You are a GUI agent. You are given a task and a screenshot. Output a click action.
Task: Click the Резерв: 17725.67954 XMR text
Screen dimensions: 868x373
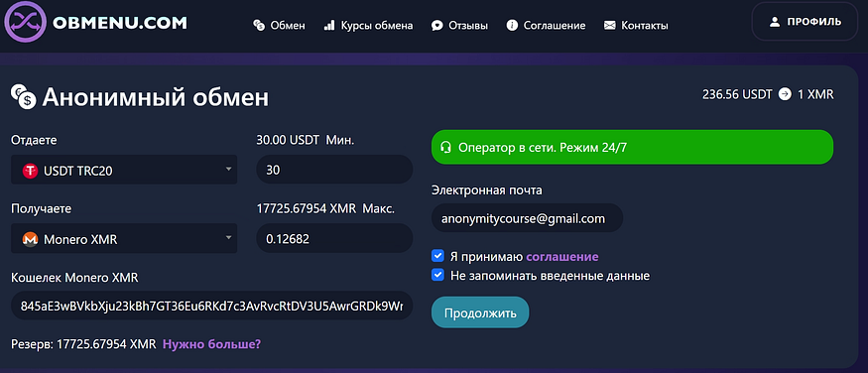[83, 344]
